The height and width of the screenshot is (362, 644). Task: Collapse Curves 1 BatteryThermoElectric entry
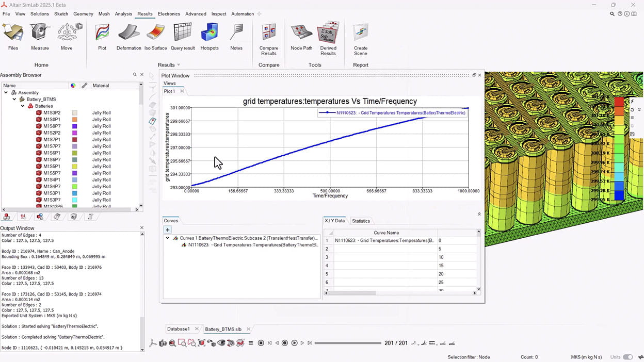(x=168, y=238)
